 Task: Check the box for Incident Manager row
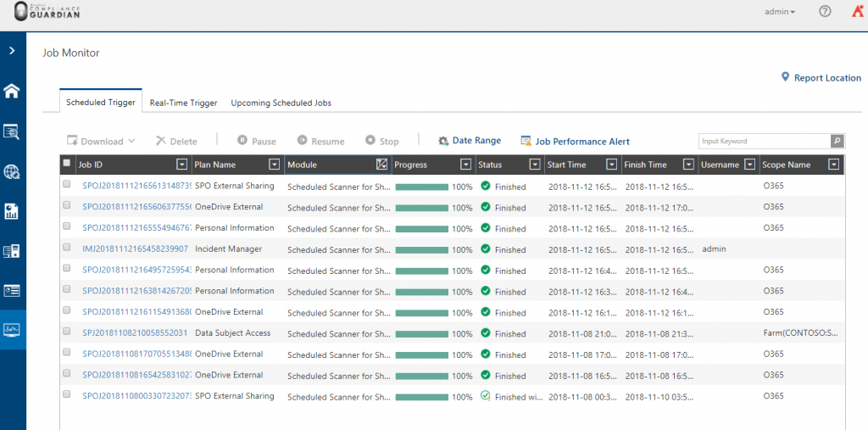67,247
